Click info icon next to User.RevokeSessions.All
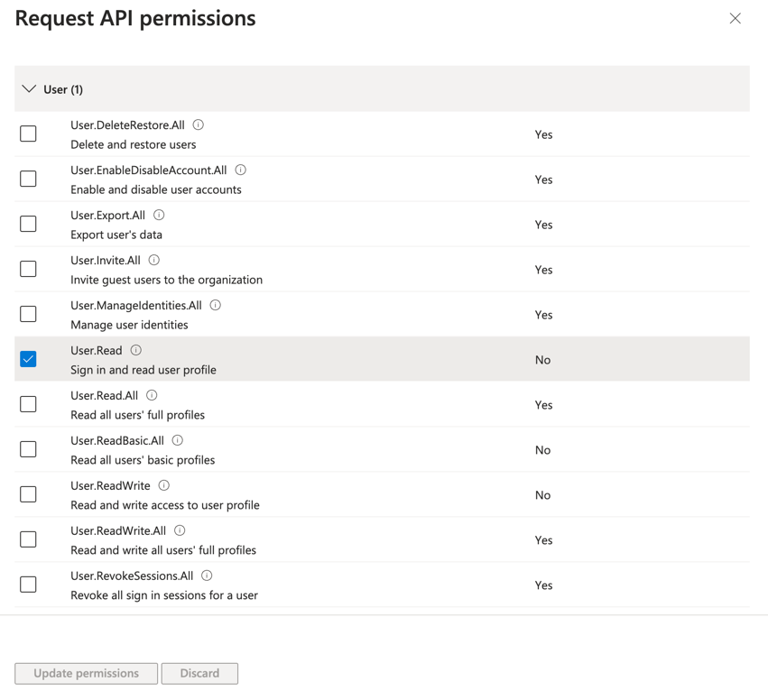Viewport: 768px width, 700px height. [x=207, y=576]
